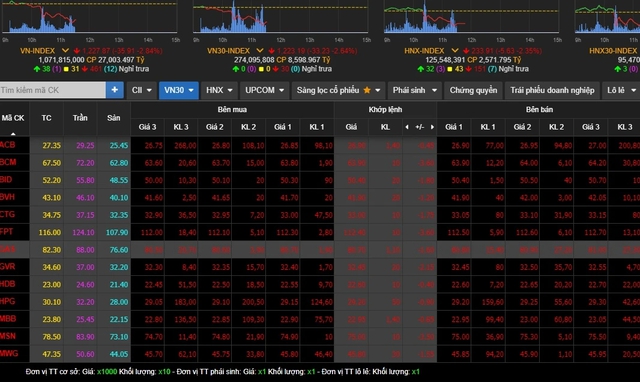640x382 pixels.
Task: Expand the VN-INDEX chevron dropdown
Action: pyautogui.click(x=65, y=51)
